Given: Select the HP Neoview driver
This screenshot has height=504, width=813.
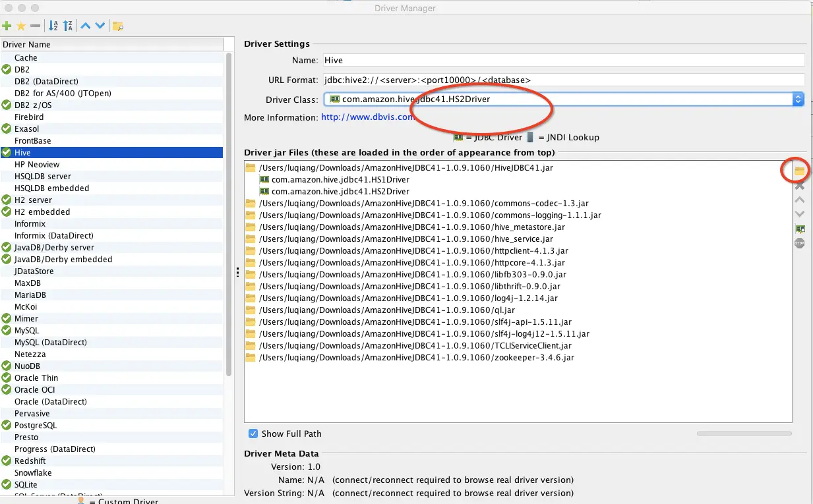Looking at the screenshot, I should 112,164.
